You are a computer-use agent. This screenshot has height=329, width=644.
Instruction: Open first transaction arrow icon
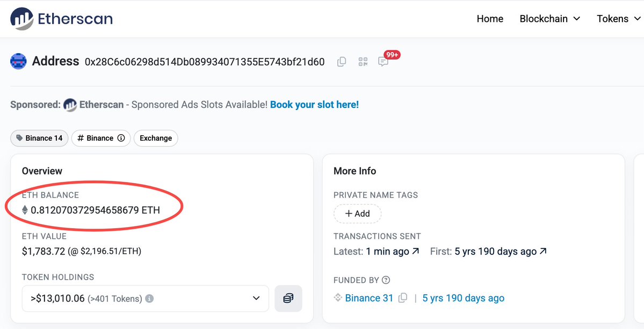544,251
